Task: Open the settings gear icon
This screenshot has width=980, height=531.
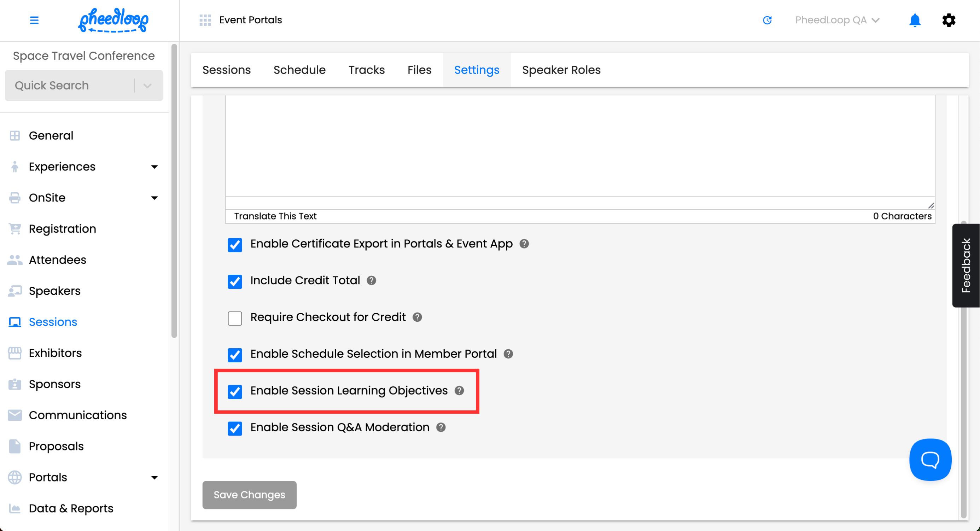Action: [x=949, y=20]
